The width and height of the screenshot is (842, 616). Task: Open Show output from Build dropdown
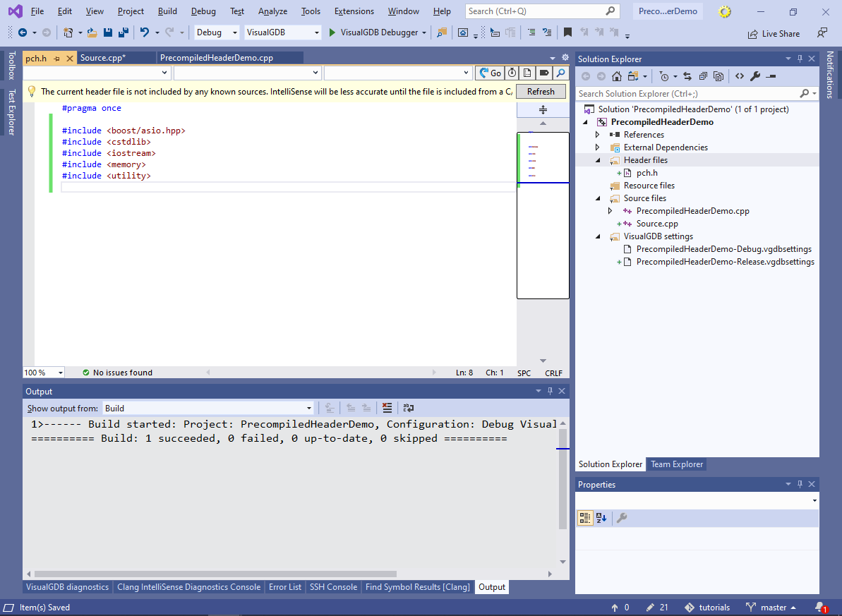click(208, 408)
